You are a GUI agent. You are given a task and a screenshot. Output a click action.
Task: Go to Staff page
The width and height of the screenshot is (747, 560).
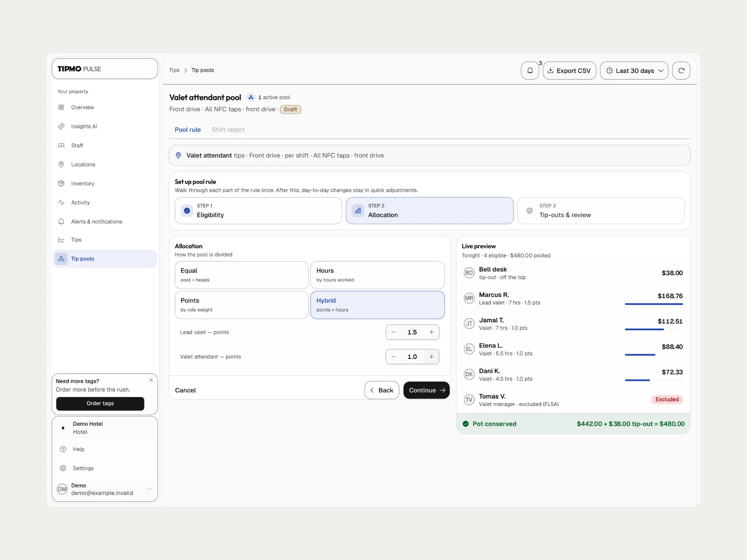point(105,145)
